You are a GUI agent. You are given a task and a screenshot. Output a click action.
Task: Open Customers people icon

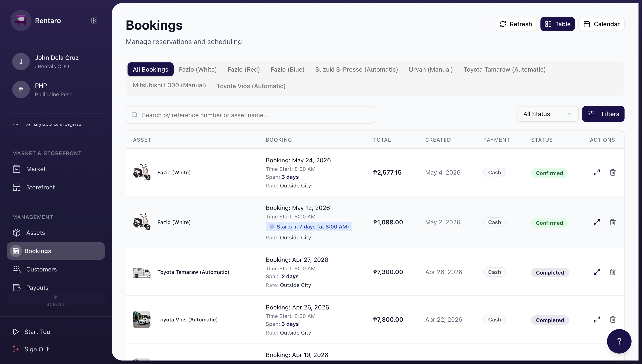17,269
